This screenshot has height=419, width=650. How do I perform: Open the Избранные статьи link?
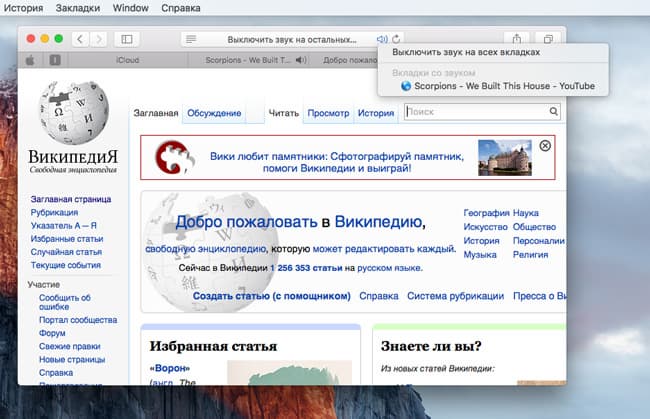(x=67, y=239)
